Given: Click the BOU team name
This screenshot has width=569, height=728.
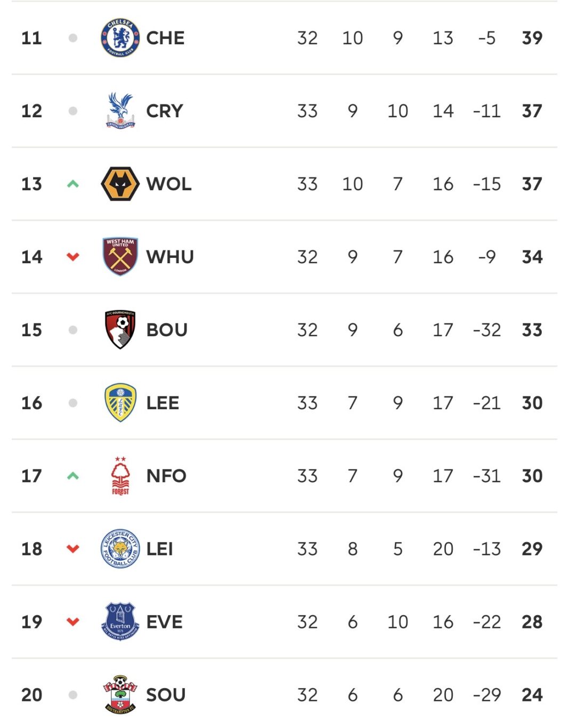Looking at the screenshot, I should [167, 330].
